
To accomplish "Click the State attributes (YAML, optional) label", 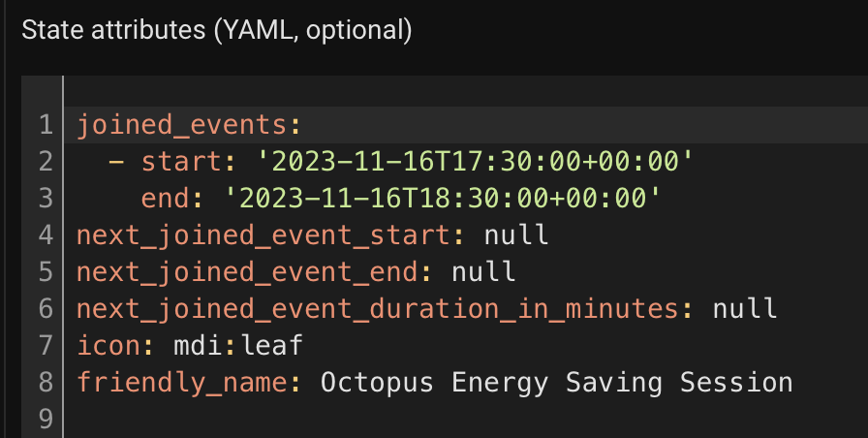I will 217,30.
